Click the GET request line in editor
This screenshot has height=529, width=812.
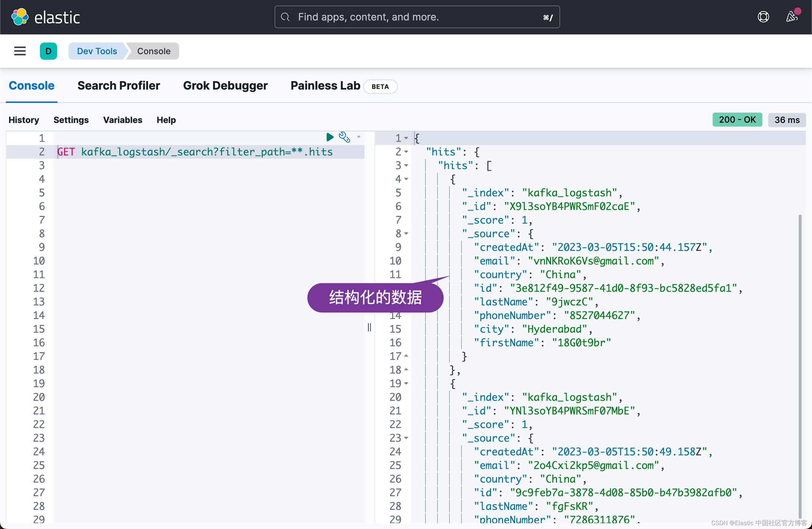[195, 152]
